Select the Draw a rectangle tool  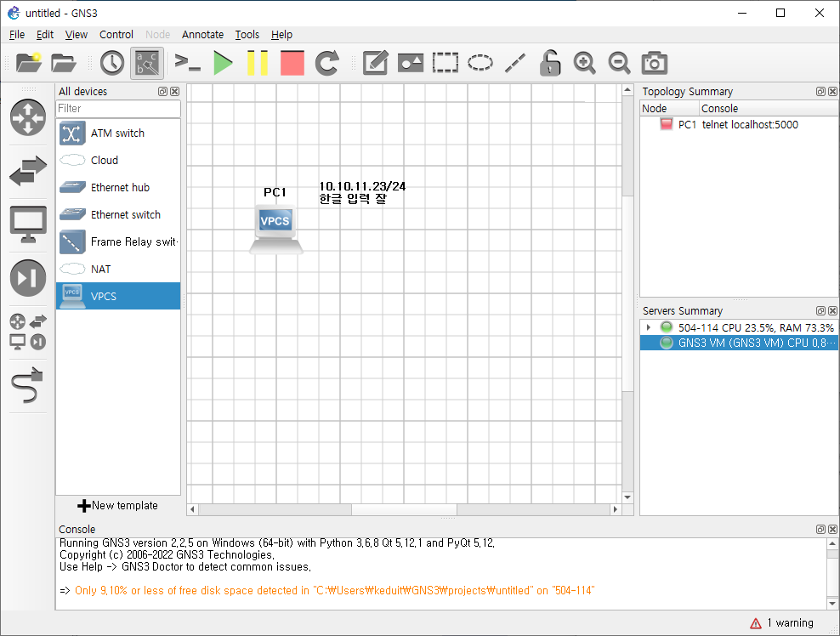pos(446,63)
